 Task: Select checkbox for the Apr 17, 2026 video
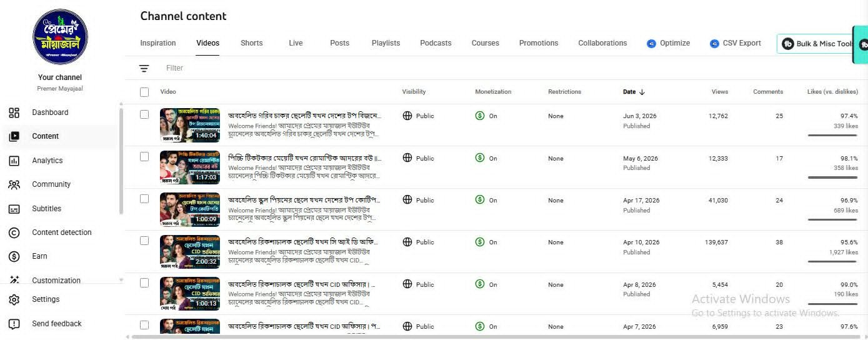(x=144, y=199)
